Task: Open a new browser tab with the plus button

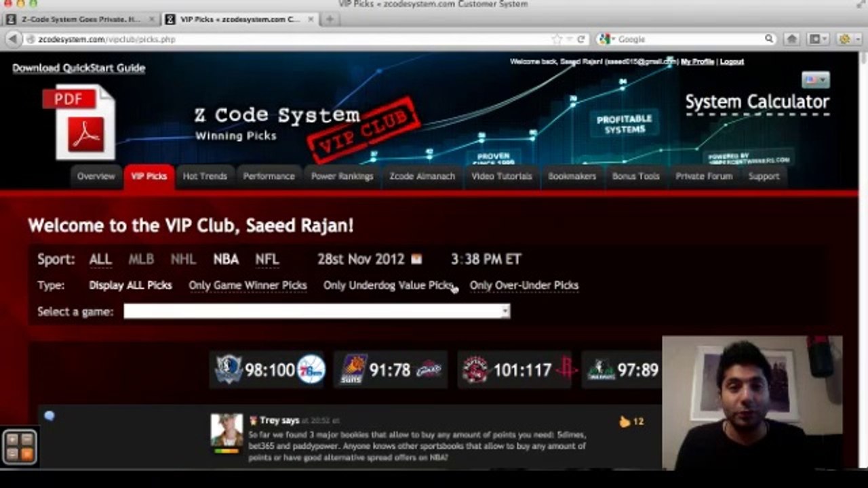Action: (x=330, y=19)
